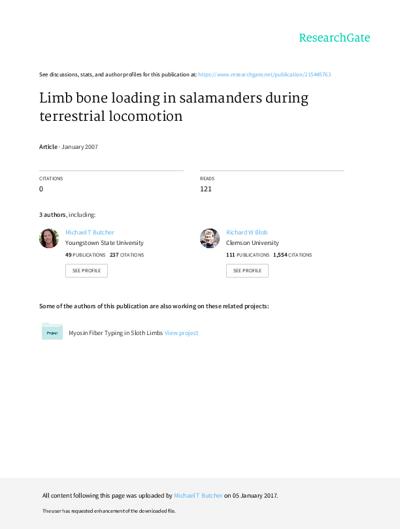Open the ResearchGate publication URL link
This screenshot has width=400, height=529.
264,75
